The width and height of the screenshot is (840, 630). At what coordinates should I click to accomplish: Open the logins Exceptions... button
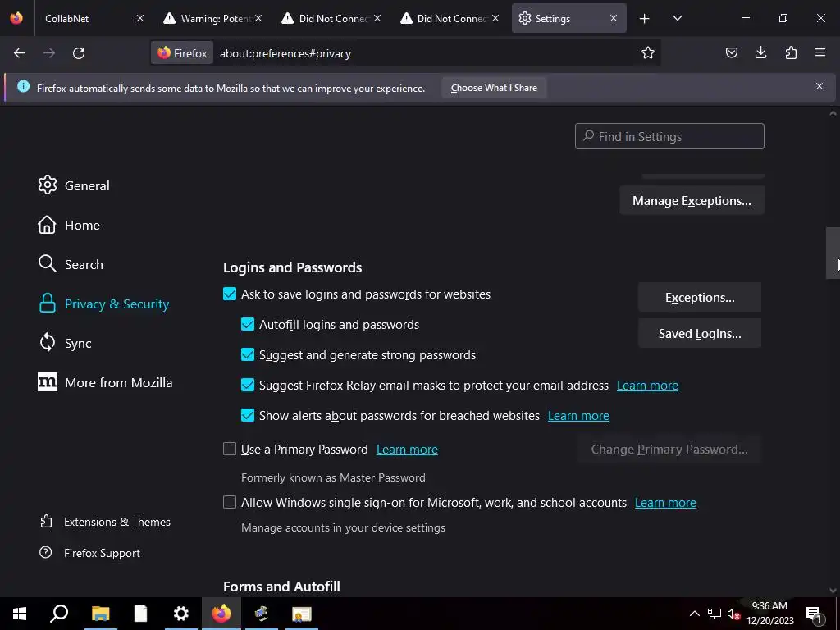700,297
